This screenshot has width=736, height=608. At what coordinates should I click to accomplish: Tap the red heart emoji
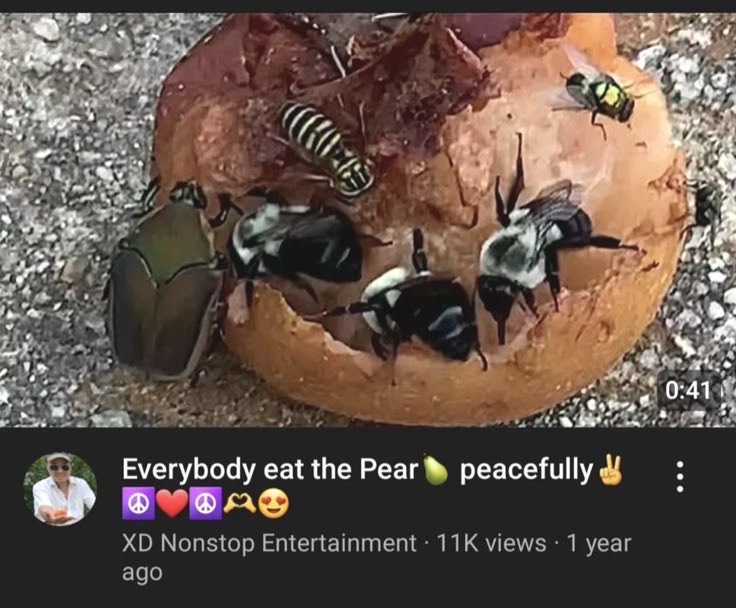tap(172, 504)
